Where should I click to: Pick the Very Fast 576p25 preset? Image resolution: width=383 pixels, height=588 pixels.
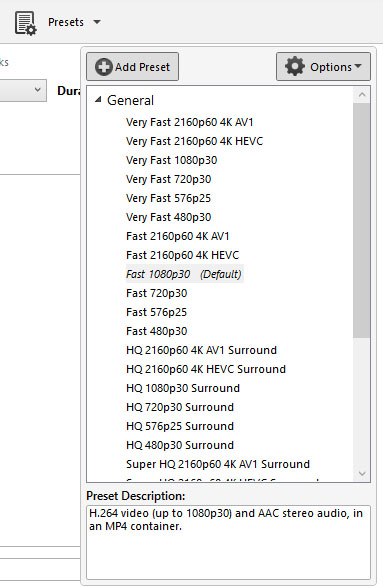168,198
